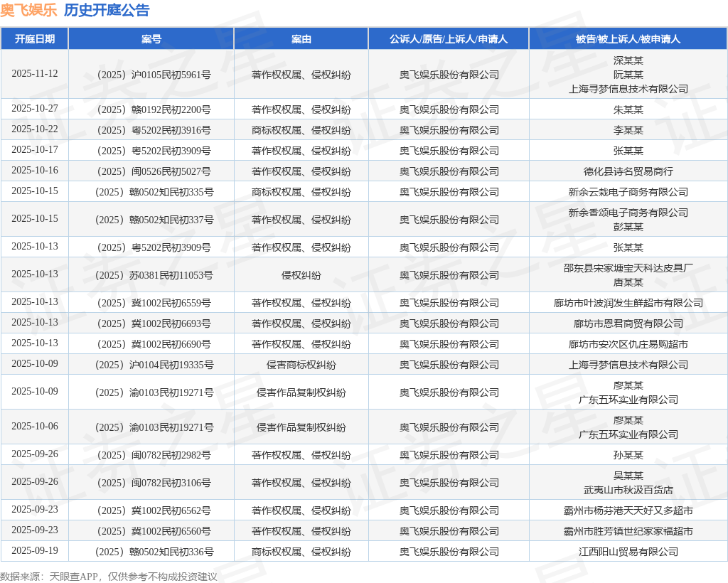Select the 案由 column header
This screenshot has height=583, width=728.
pyautogui.click(x=301, y=39)
